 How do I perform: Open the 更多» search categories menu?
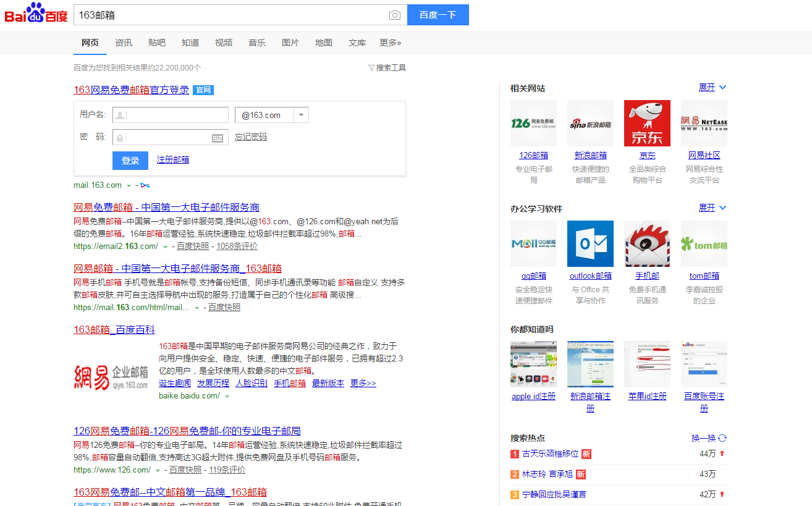tap(390, 43)
